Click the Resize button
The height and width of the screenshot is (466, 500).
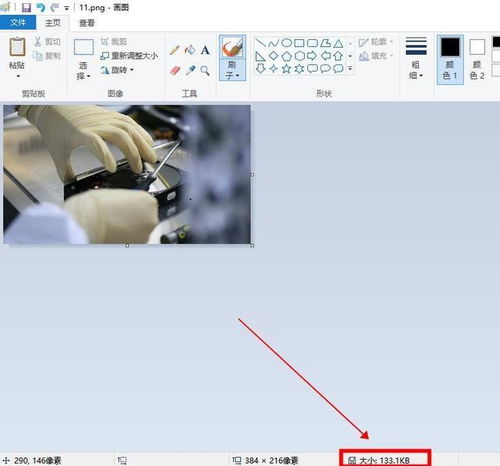(x=129, y=56)
